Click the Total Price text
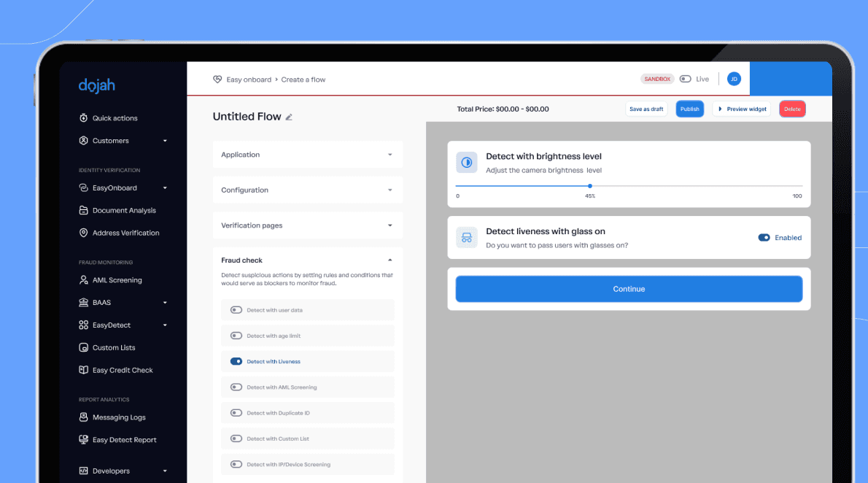Viewport: 868px width, 483px height. tap(503, 109)
